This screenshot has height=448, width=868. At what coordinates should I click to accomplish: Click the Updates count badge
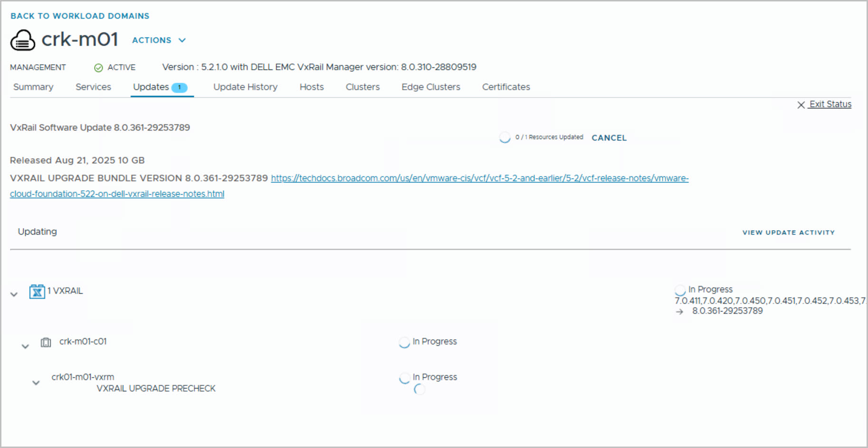[179, 87]
